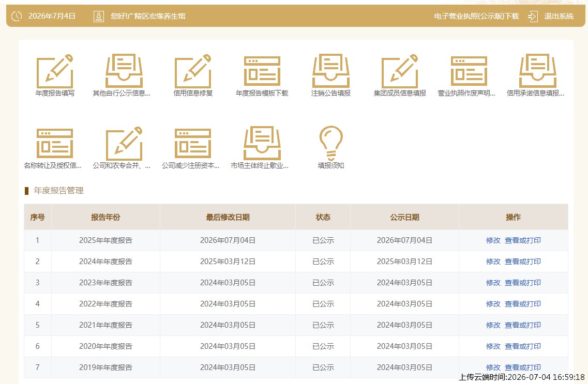Select the 最后修改日期 column header
This screenshot has width=588, height=384.
tap(228, 217)
